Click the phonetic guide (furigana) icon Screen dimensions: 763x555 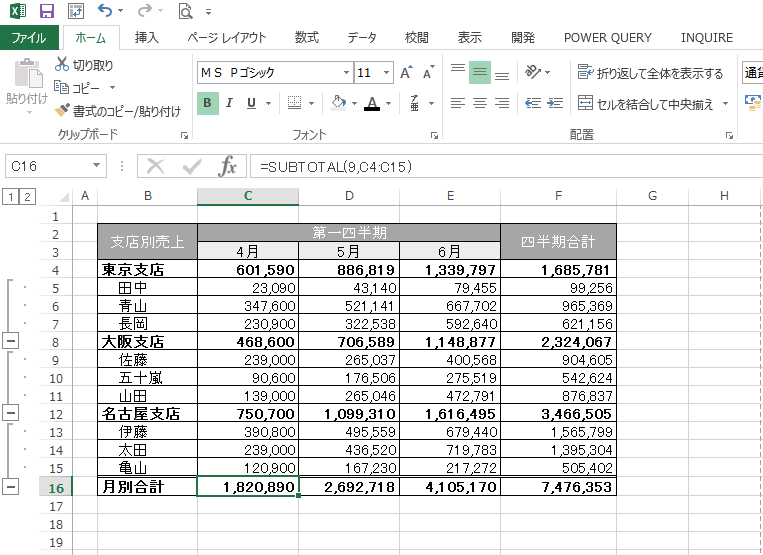click(x=415, y=103)
